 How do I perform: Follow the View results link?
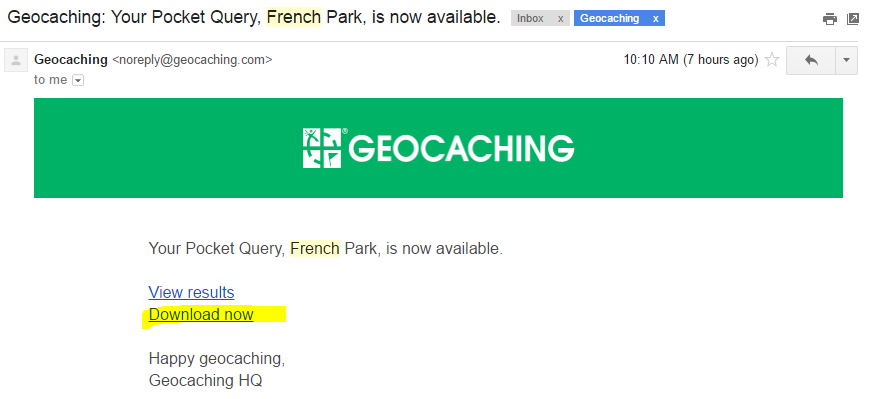(191, 292)
